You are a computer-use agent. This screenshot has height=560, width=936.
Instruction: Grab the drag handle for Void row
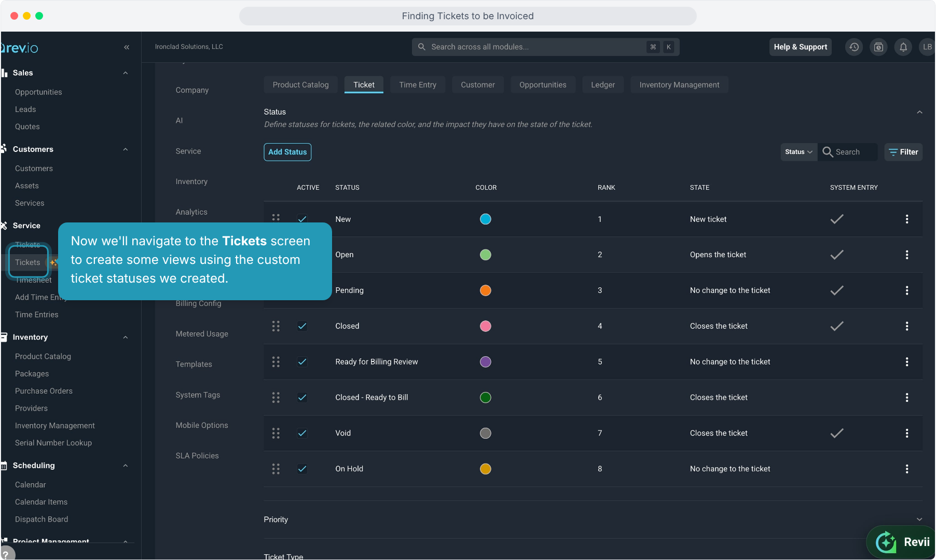(276, 433)
